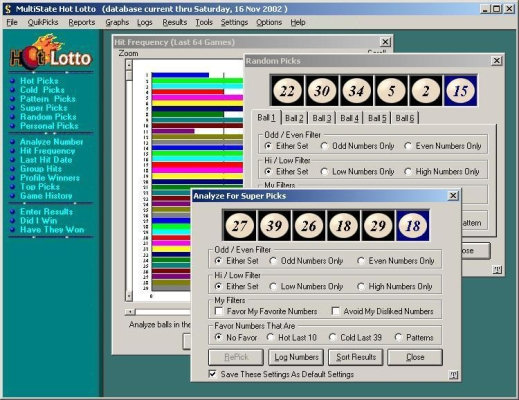The image size is (519, 400).
Task: Click the Sort Results button
Action: click(x=356, y=357)
